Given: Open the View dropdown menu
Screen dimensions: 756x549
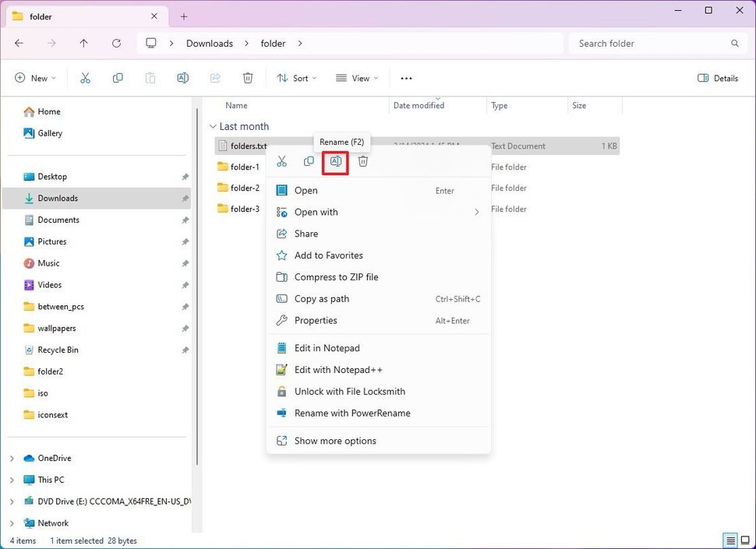Looking at the screenshot, I should [x=356, y=78].
